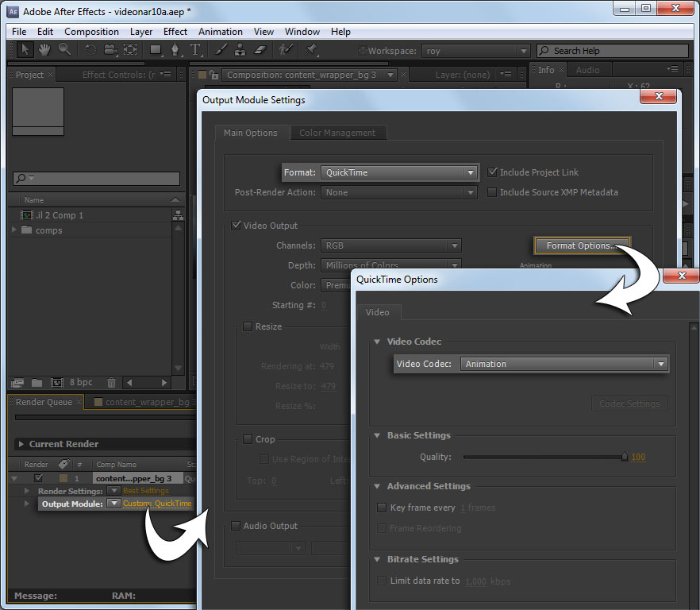Select the Puppet Pin tool
This screenshot has height=610, width=700.
click(x=311, y=49)
